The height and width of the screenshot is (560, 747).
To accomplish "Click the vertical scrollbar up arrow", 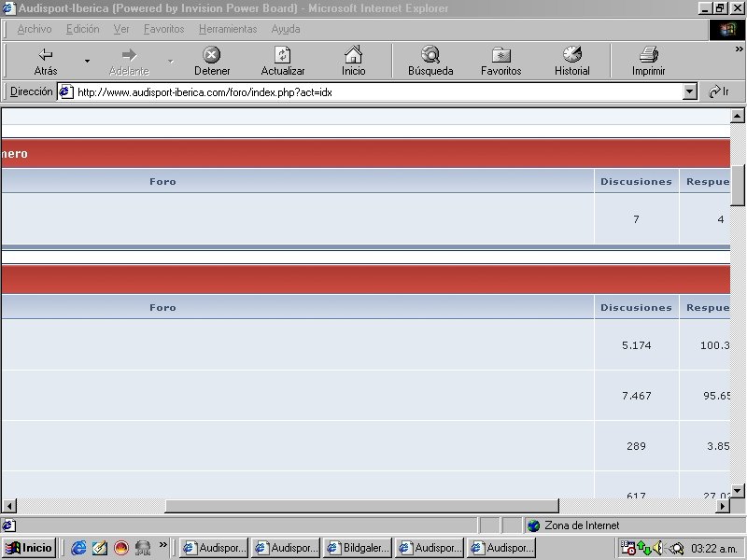I will point(737,116).
